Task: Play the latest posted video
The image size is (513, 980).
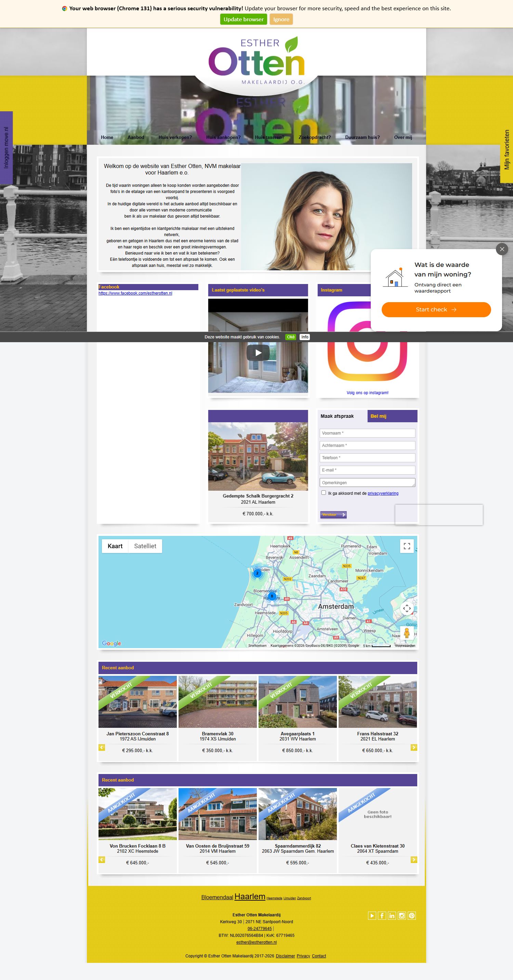Action: pos(258,352)
